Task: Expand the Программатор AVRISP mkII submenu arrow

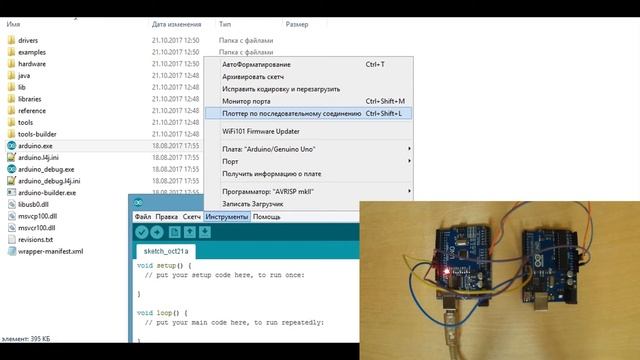Action: click(x=409, y=191)
